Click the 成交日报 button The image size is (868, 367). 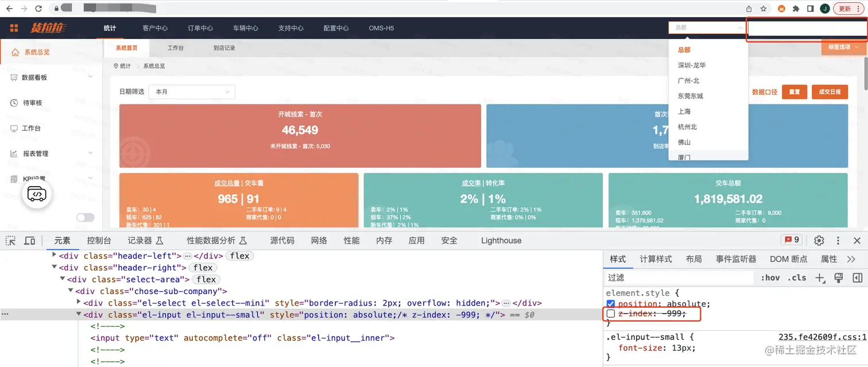pos(830,92)
